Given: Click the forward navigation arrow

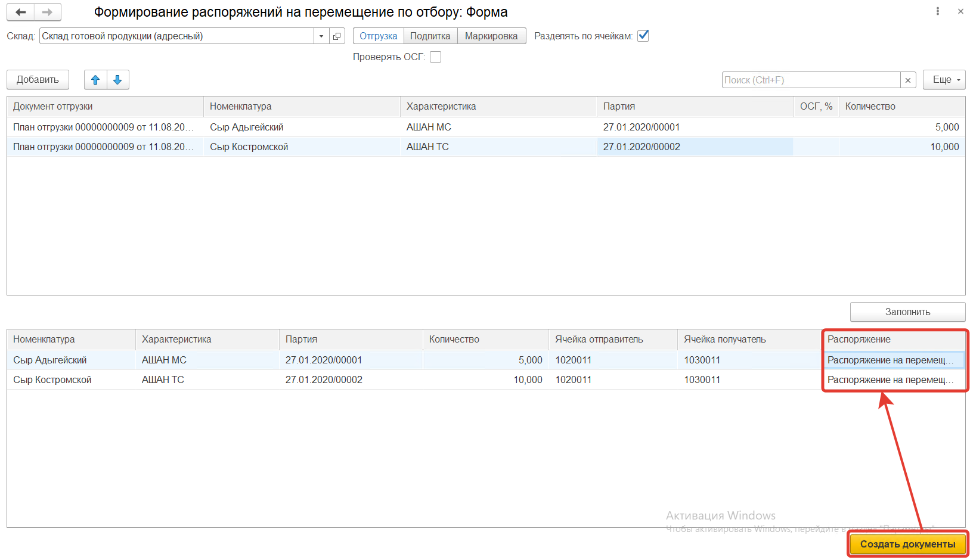Looking at the screenshot, I should 48,12.
